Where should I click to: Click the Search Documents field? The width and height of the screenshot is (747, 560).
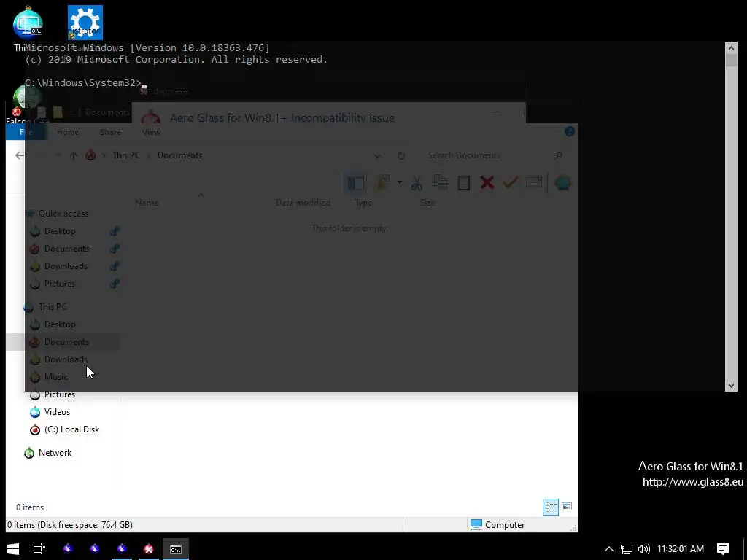488,155
